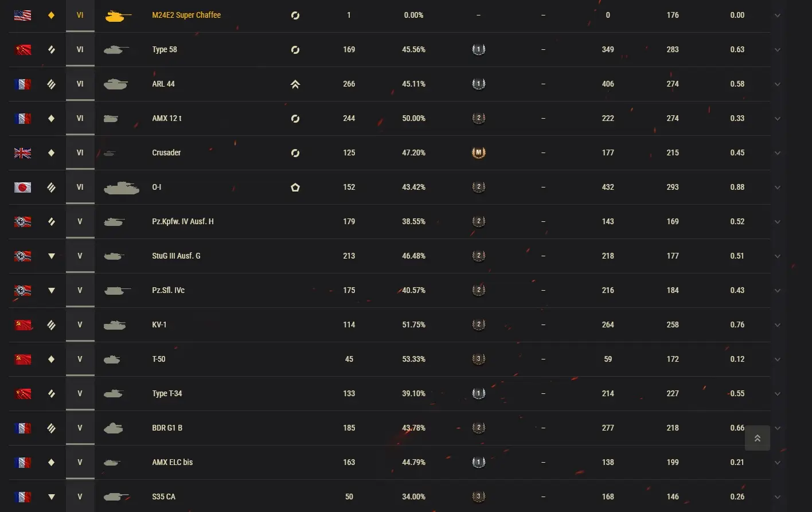812x512 pixels.
Task: Expand the M24E2 Super Chaffee row details
Action: tap(778, 15)
